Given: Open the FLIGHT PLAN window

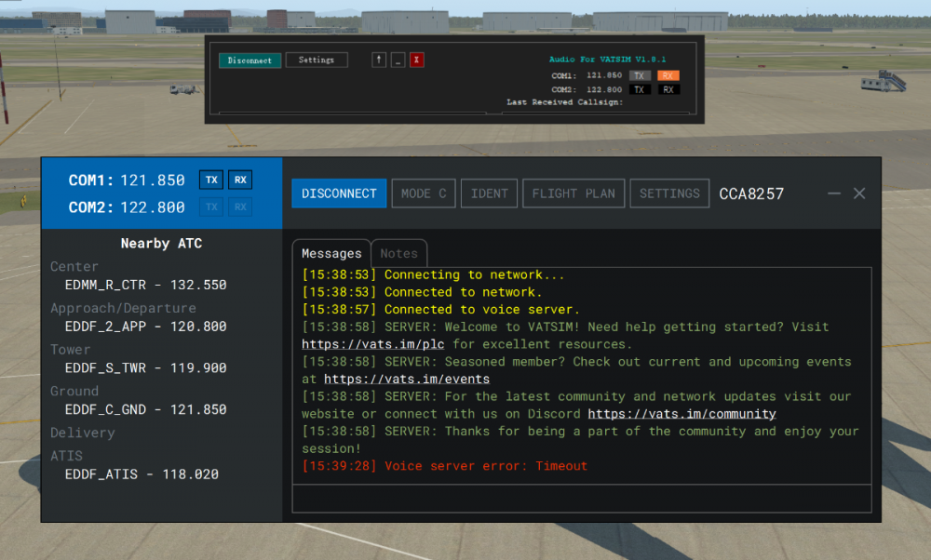Looking at the screenshot, I should coord(573,193).
